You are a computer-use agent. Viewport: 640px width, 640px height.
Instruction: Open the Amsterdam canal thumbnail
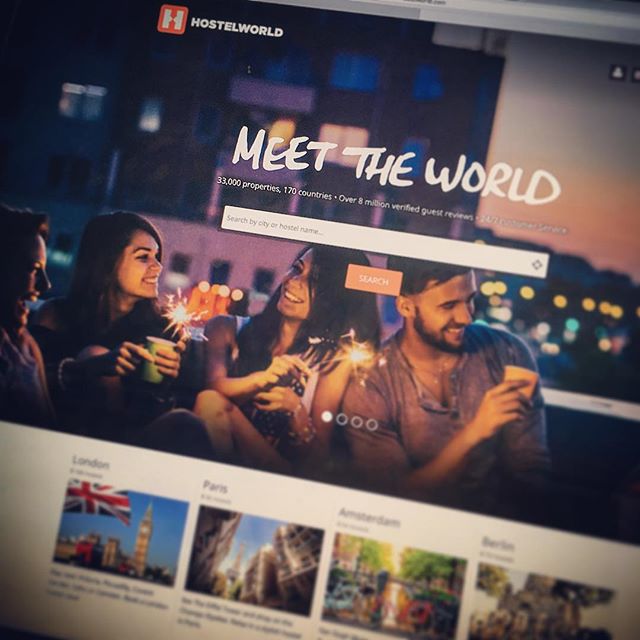[394, 586]
